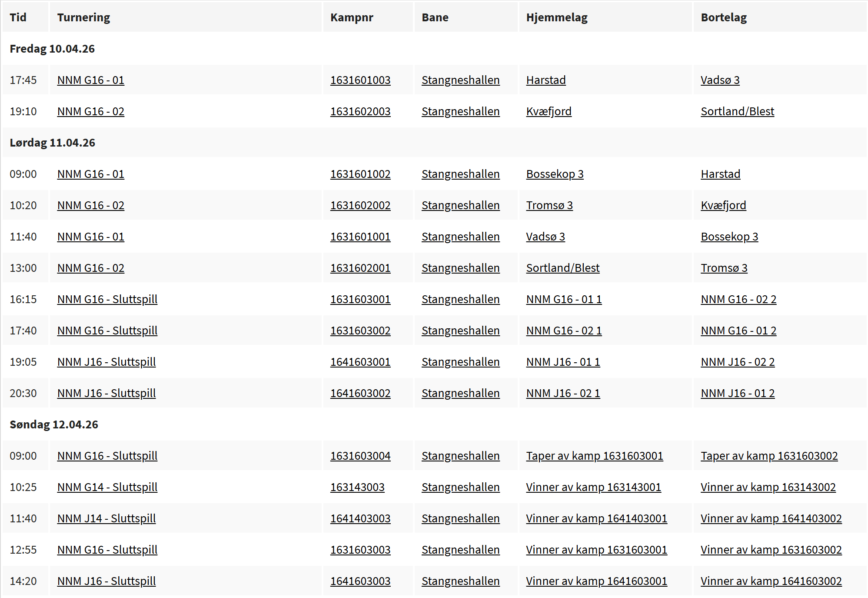868x598 pixels.
Task: Click the Kampnr column header
Action: point(351,17)
